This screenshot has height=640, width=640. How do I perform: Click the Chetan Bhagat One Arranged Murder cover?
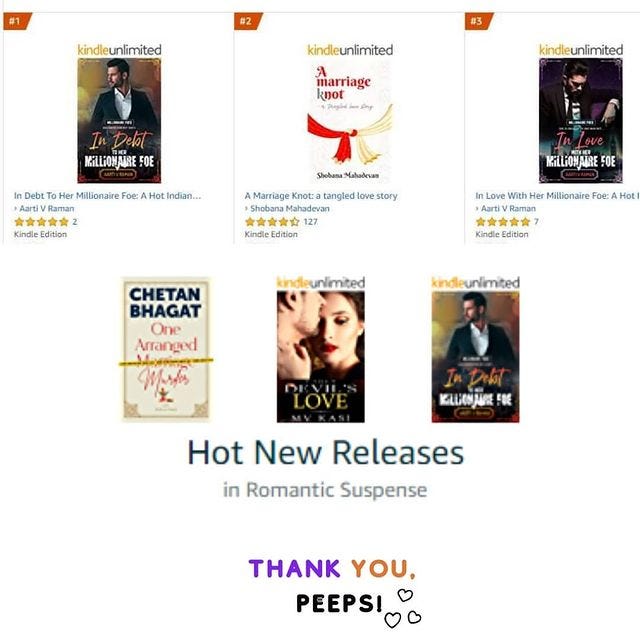(x=166, y=349)
